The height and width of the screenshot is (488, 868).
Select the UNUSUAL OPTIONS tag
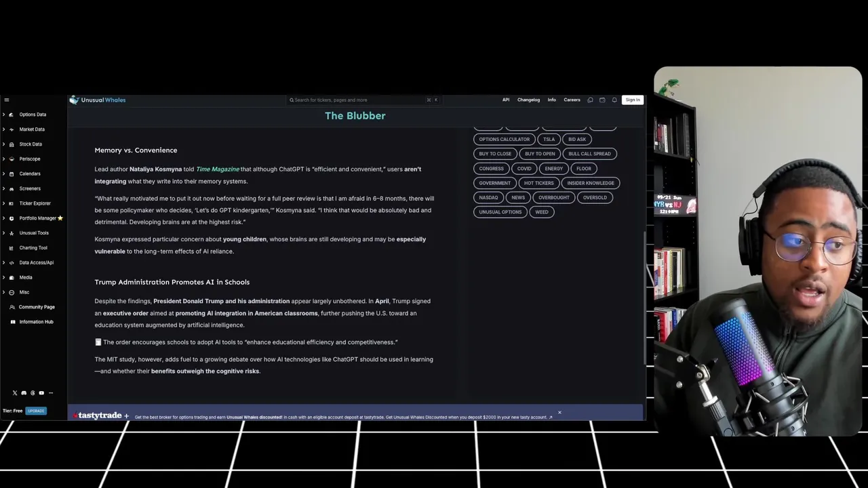click(x=500, y=212)
